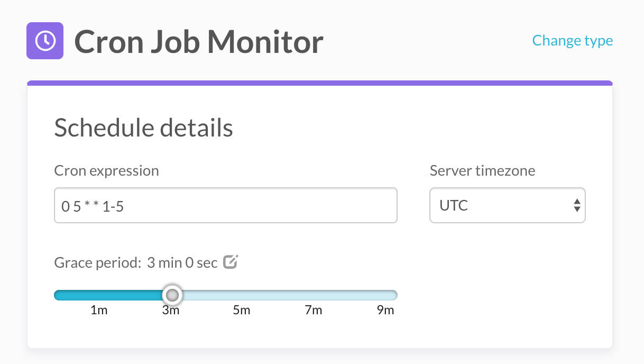Click inside the cron expression input
This screenshot has height=364, width=644.
tap(226, 205)
